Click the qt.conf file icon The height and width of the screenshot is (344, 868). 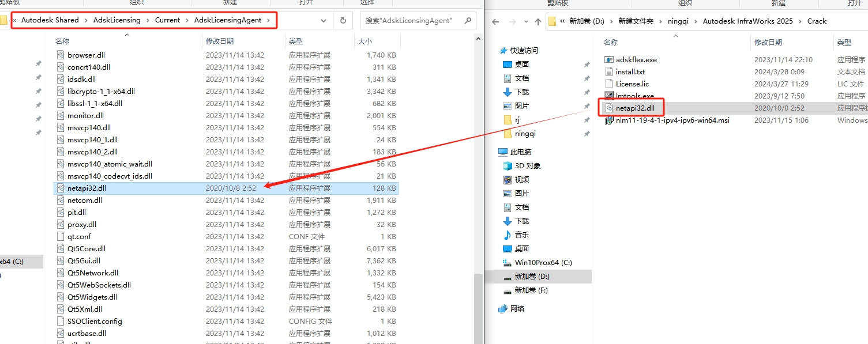(x=61, y=236)
